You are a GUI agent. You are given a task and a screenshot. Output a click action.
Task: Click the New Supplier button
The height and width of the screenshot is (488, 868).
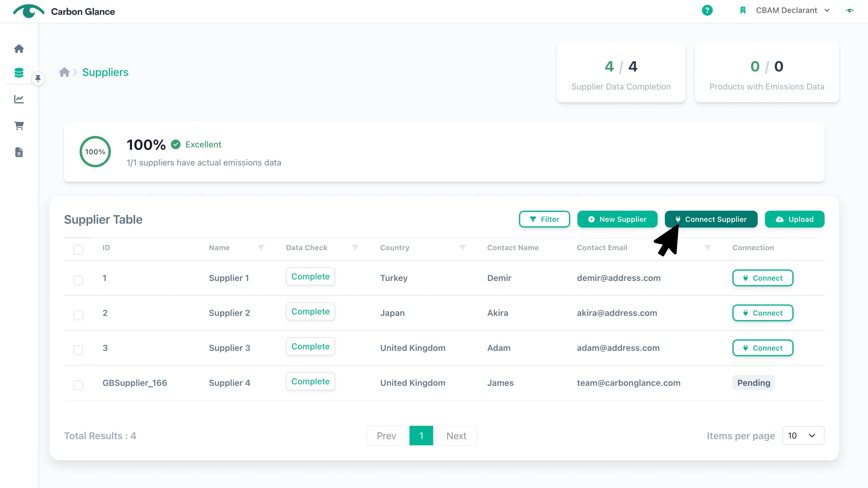617,219
